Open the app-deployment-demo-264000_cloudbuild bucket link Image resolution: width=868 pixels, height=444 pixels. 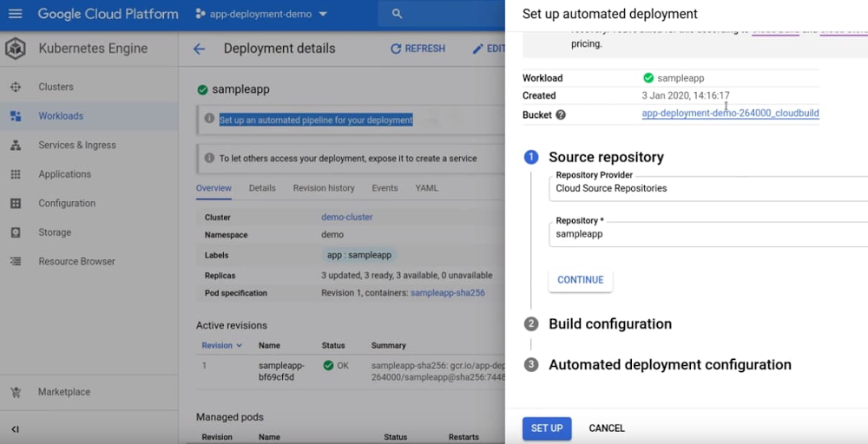(730, 114)
